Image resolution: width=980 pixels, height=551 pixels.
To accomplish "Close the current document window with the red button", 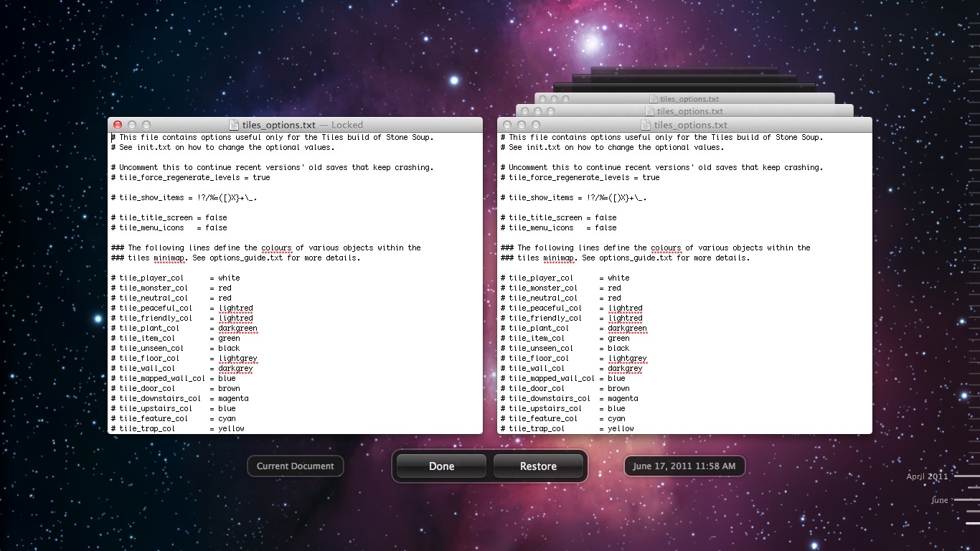I will click(118, 125).
